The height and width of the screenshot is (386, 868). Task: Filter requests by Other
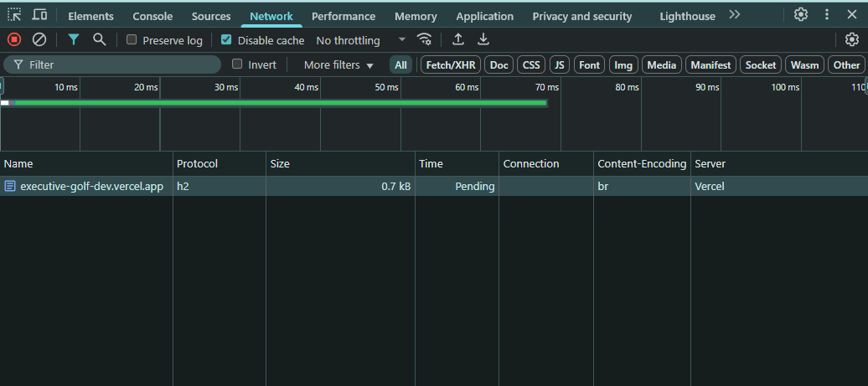point(846,64)
